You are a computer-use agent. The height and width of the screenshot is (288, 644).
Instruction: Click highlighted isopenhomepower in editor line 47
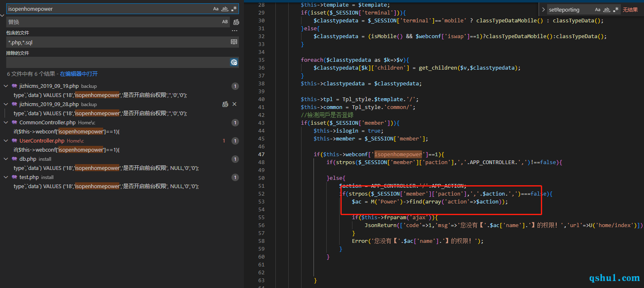398,155
